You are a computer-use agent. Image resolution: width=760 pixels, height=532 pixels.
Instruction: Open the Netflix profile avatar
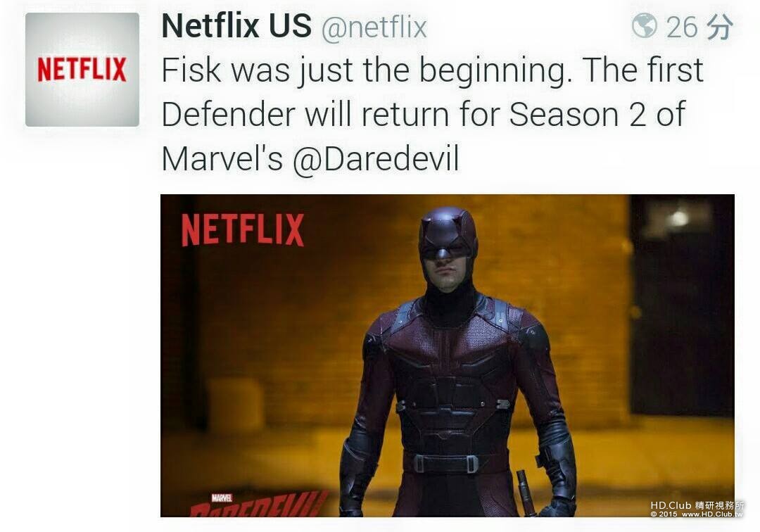[82, 69]
